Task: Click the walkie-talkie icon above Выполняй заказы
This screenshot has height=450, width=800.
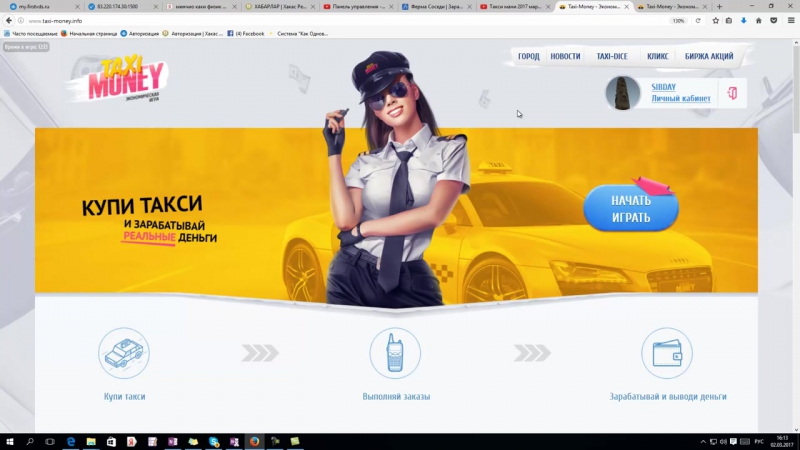Action: (x=395, y=353)
